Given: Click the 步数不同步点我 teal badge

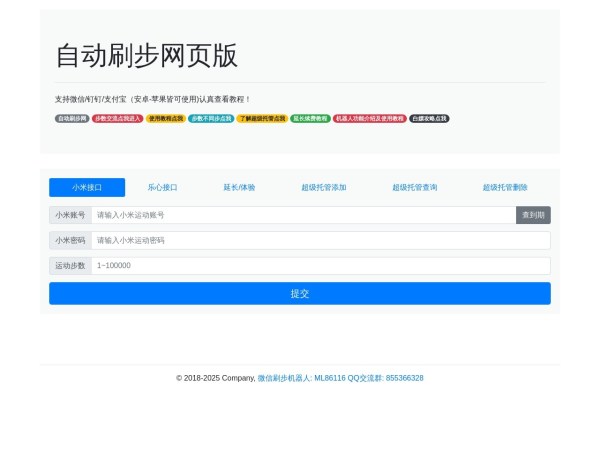Looking at the screenshot, I should pos(211,118).
